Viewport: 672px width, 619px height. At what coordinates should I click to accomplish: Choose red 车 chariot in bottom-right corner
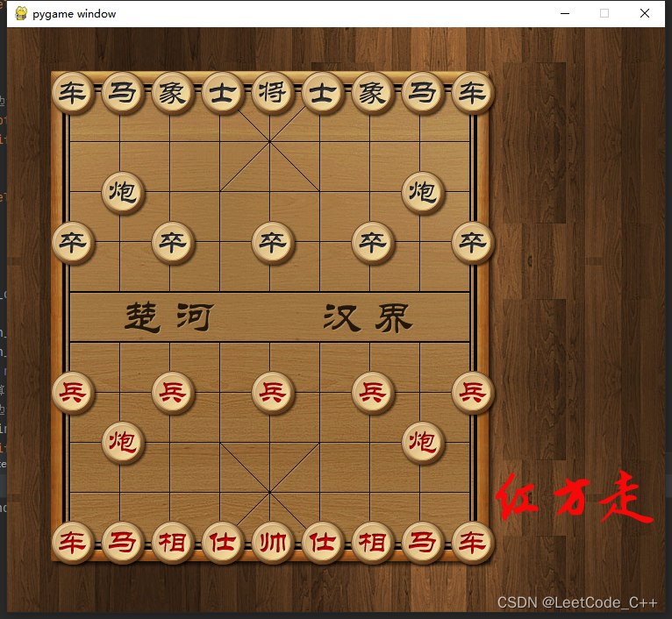(x=472, y=543)
